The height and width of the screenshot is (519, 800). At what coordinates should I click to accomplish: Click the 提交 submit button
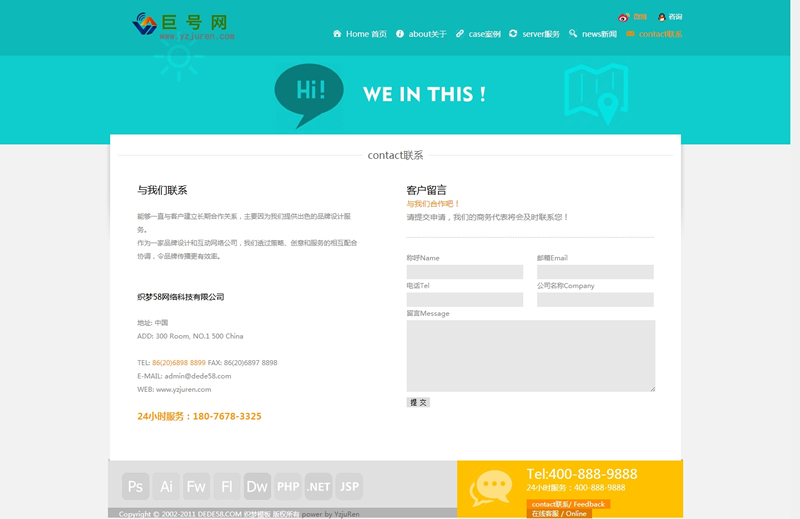pos(418,402)
